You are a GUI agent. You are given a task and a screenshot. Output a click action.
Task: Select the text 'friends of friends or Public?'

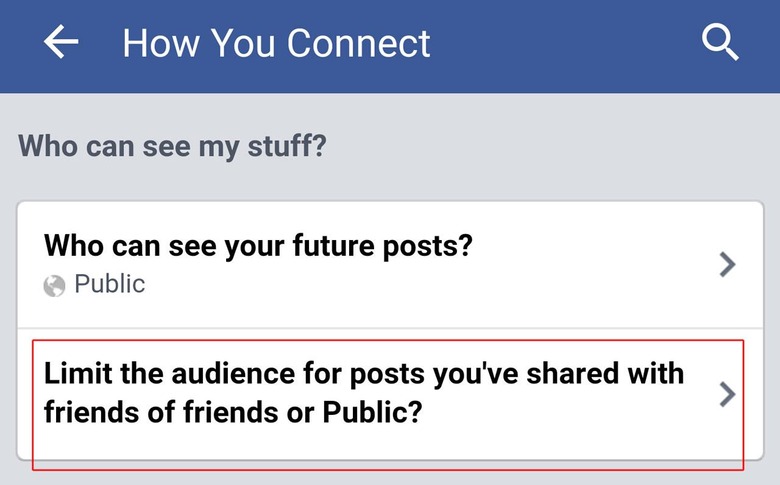[x=233, y=412]
